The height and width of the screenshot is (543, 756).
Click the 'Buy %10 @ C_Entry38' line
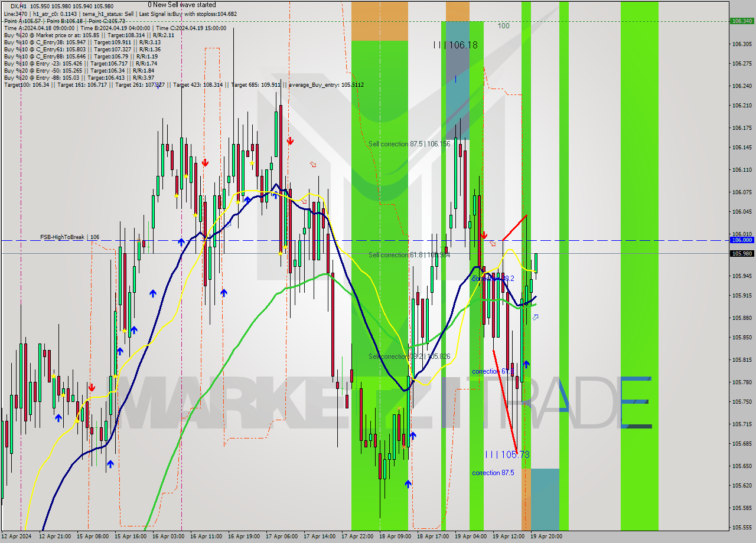(x=82, y=42)
